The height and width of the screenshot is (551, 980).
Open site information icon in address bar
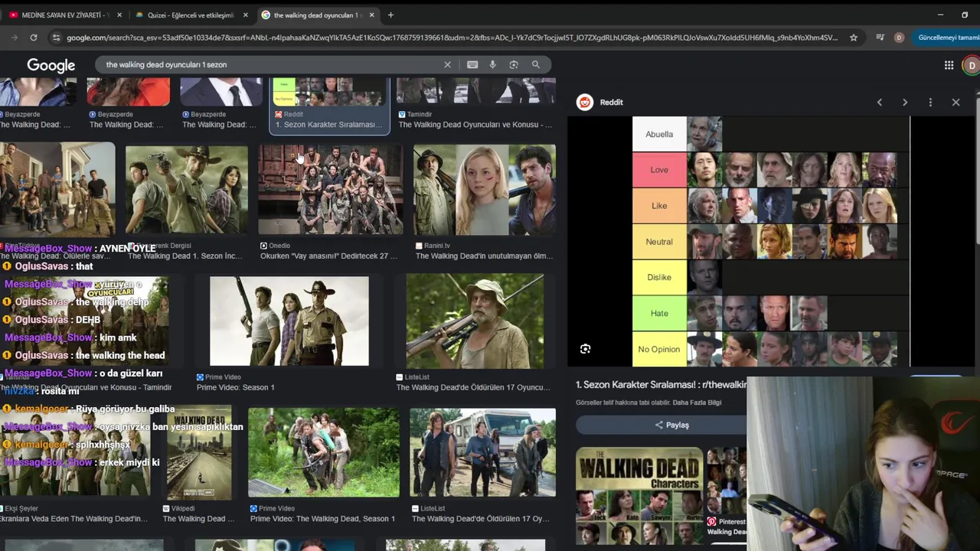(56, 37)
